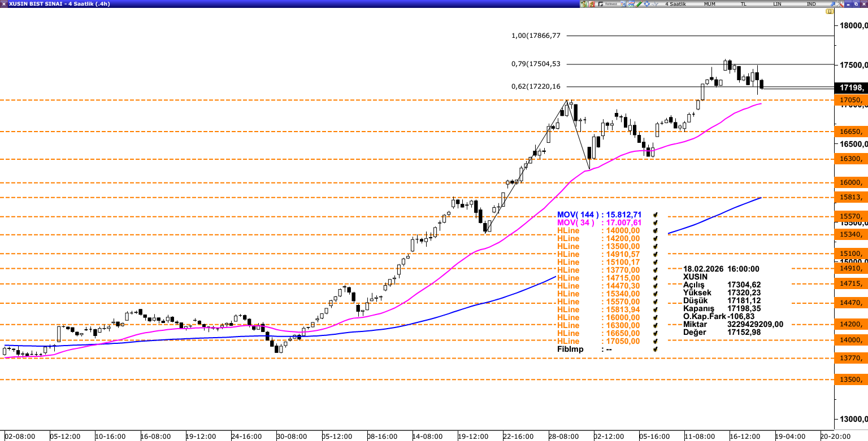This screenshot has width=868, height=441.
Task: Open the 4 Saatlik period selector
Action: 675,4
